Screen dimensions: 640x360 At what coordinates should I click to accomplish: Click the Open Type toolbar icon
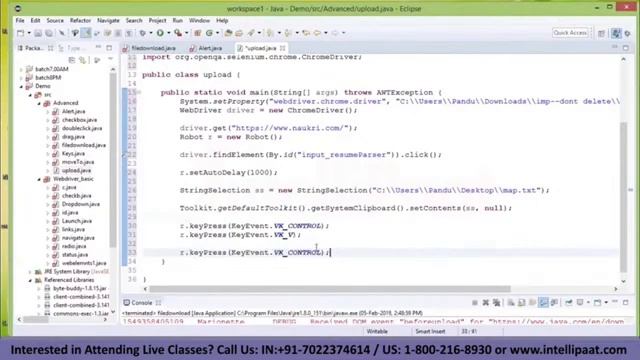(229, 33)
